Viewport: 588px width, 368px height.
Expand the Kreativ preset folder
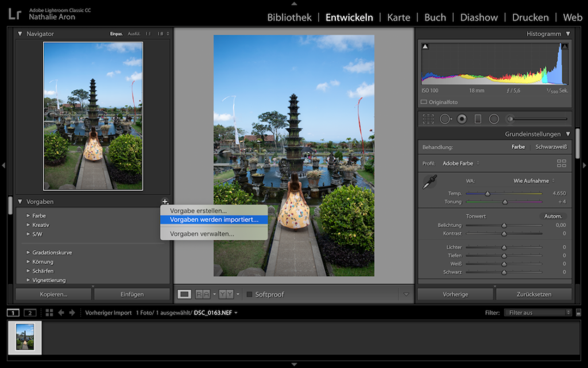point(28,225)
